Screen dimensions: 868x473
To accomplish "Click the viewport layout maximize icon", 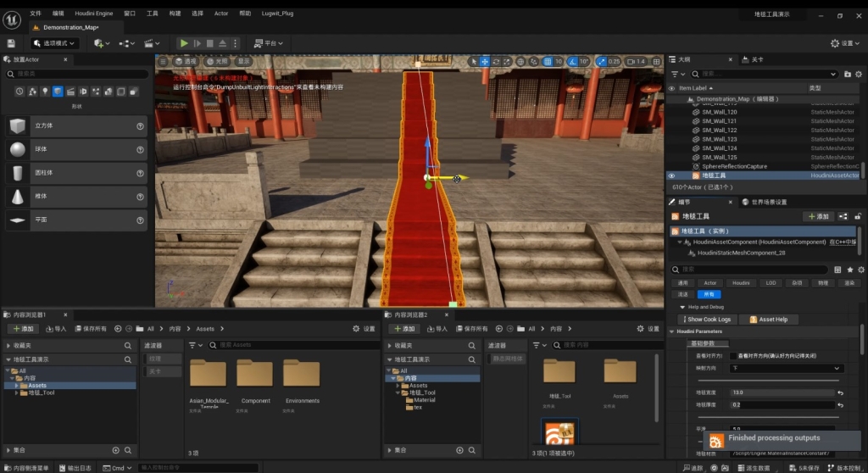I will click(657, 62).
